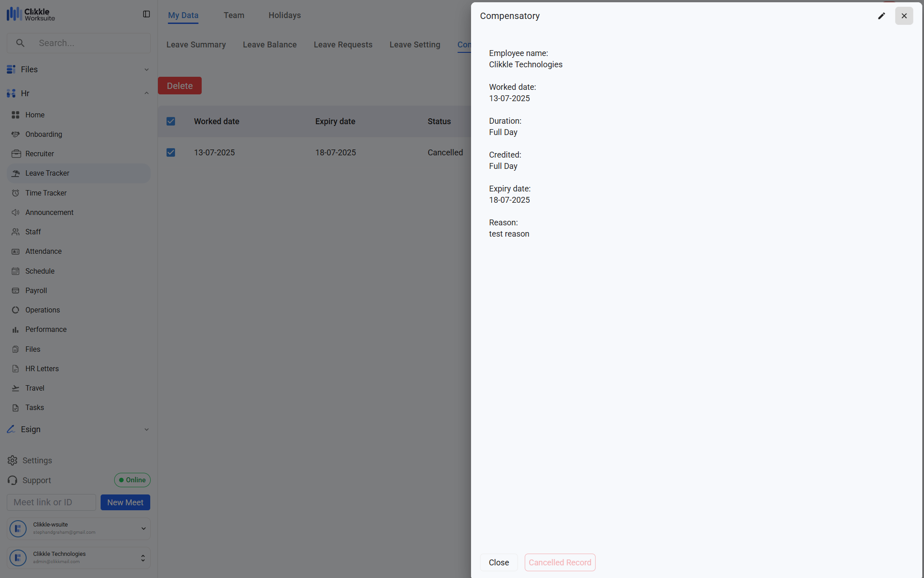The image size is (924, 578).
Task: Collapse the Hr section in the sidebar
Action: [146, 93]
